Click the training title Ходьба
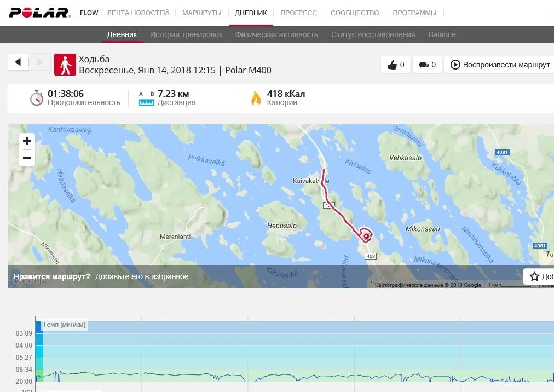The image size is (554, 392). (94, 59)
